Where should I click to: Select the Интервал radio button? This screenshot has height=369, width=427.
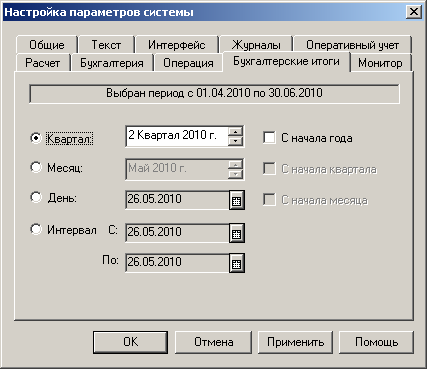[36, 229]
